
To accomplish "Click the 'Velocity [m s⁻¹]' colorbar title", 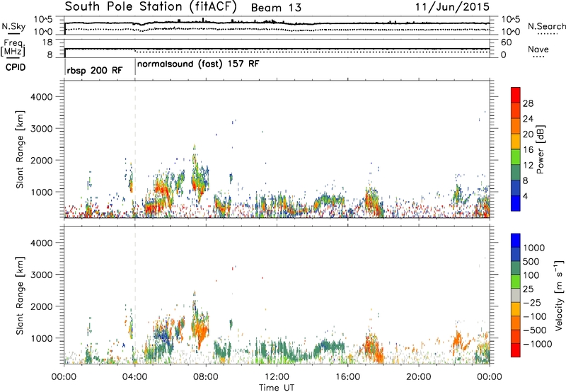I will [x=559, y=295].
